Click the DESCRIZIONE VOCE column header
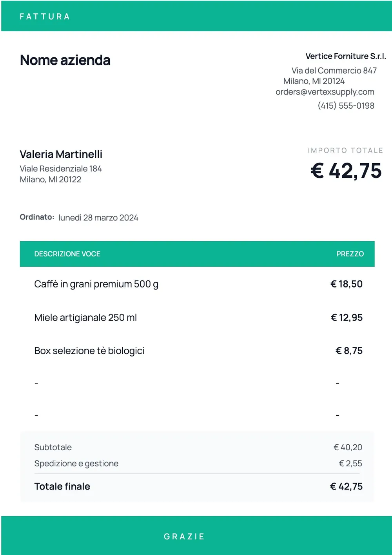 (x=67, y=254)
